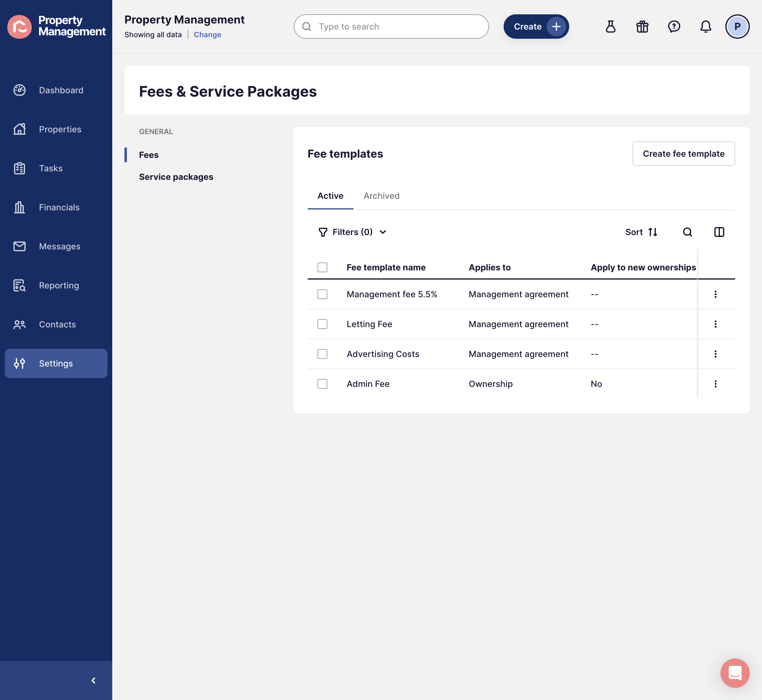This screenshot has width=762, height=700.
Task: Open the notifications bell
Action: pyautogui.click(x=706, y=27)
